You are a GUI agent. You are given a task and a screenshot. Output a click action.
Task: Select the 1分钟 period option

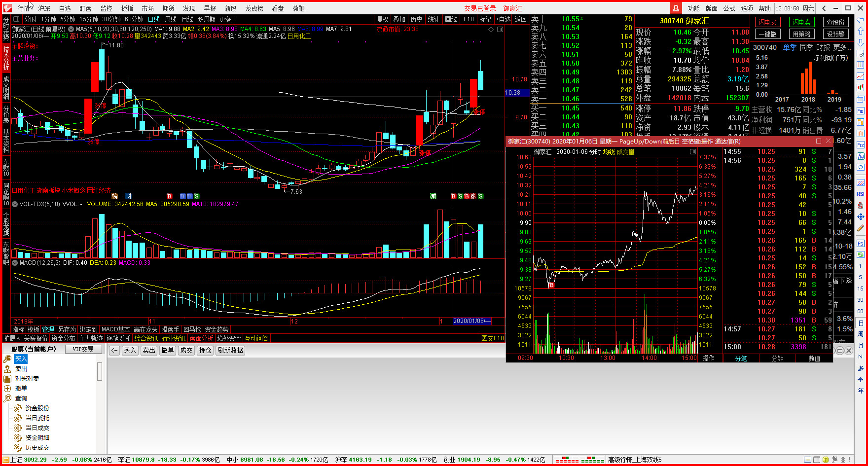[48, 19]
